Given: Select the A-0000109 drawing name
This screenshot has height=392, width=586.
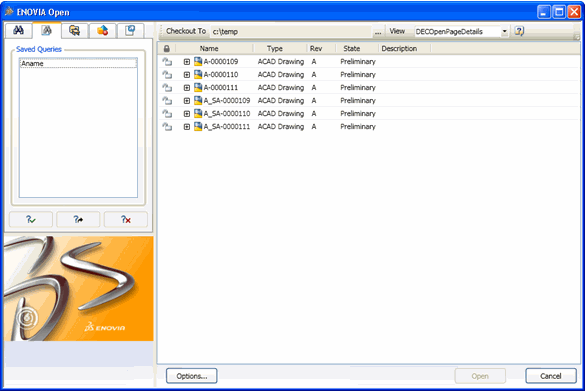Looking at the screenshot, I should (x=220, y=62).
